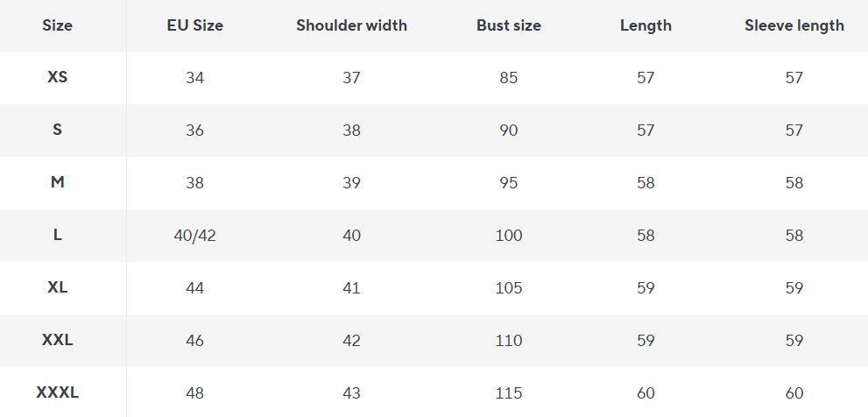Select the "EU Size" column header
Image resolution: width=868 pixels, height=417 pixels.
194,25
